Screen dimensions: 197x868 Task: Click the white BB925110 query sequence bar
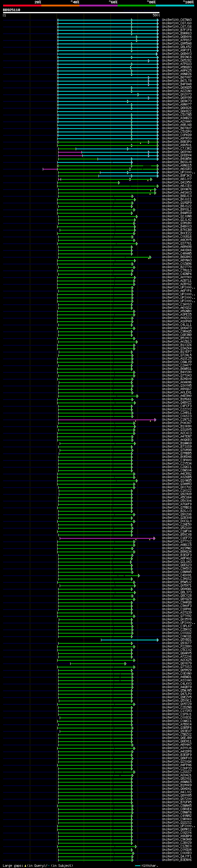coord(81,12)
